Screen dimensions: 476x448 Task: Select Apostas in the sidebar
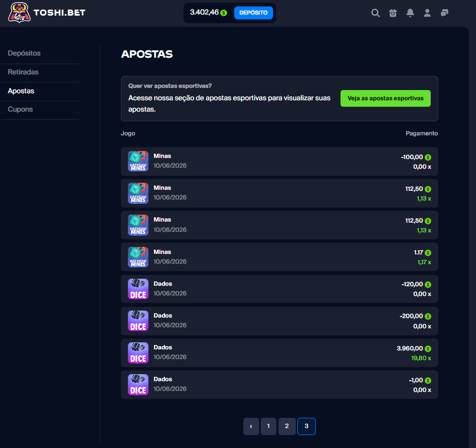click(x=21, y=91)
